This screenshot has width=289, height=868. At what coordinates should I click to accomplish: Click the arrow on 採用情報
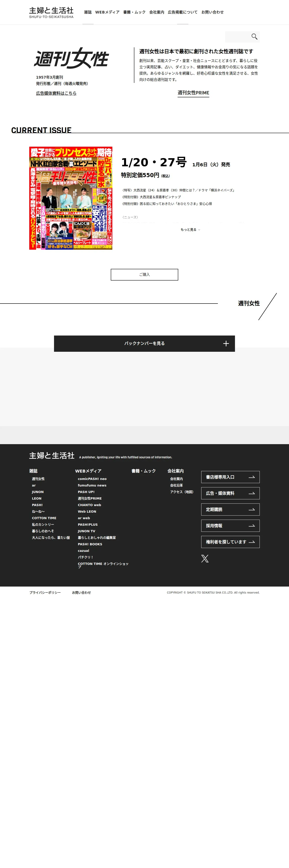(x=252, y=525)
